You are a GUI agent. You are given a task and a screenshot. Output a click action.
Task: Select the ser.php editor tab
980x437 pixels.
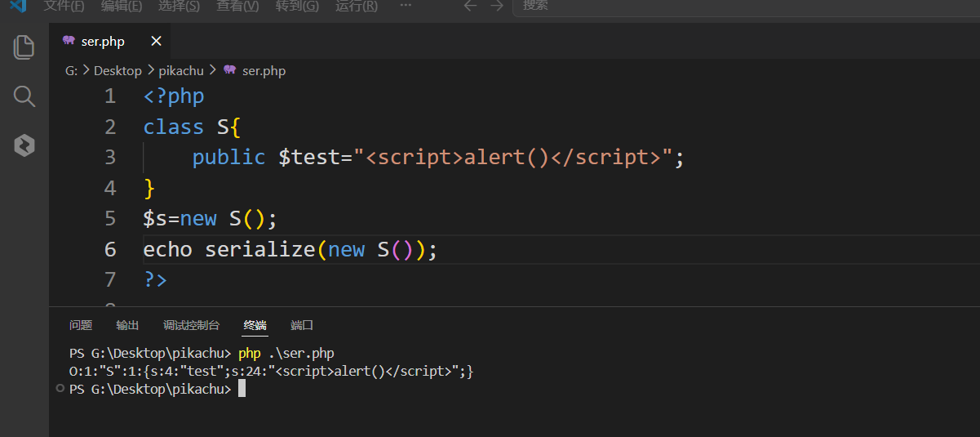click(x=109, y=41)
